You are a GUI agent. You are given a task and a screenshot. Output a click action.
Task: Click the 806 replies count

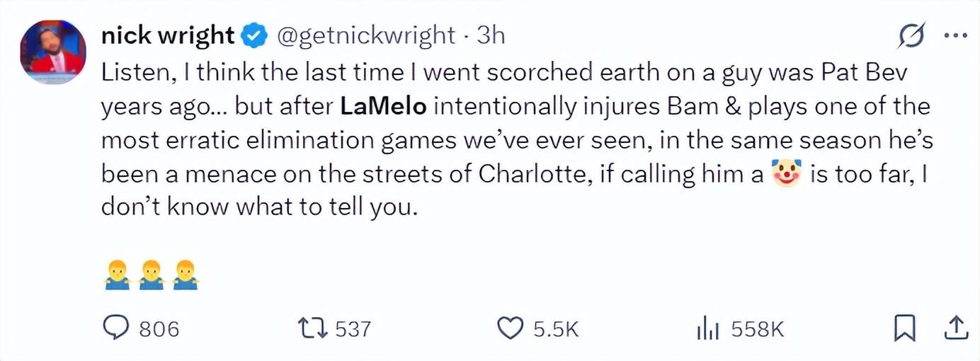click(159, 329)
